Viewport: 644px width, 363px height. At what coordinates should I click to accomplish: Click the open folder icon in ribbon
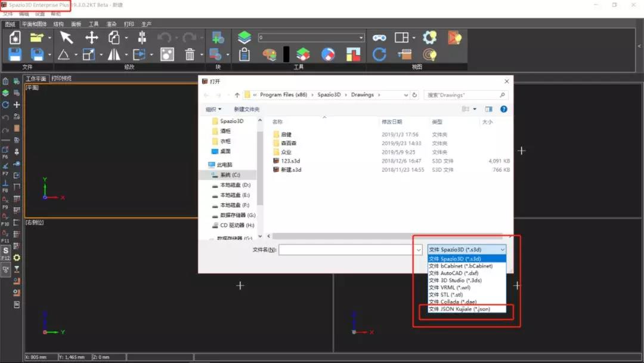pos(36,38)
